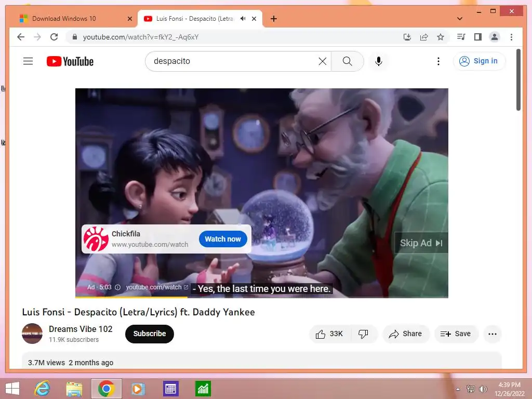
Task: Seek on the yellow ad progress bar
Action: tap(131, 297)
